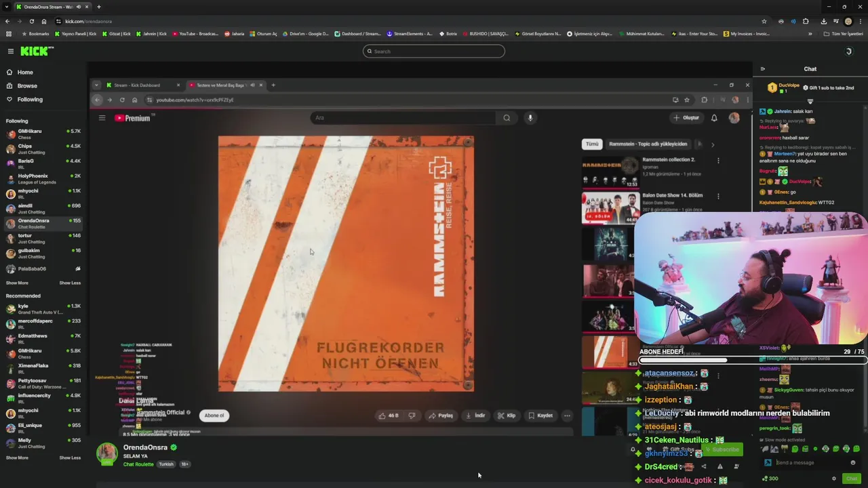This screenshot has height=488, width=868.
Task: Open Balon Date Show 14. Bölüm video
Action: 610,208
